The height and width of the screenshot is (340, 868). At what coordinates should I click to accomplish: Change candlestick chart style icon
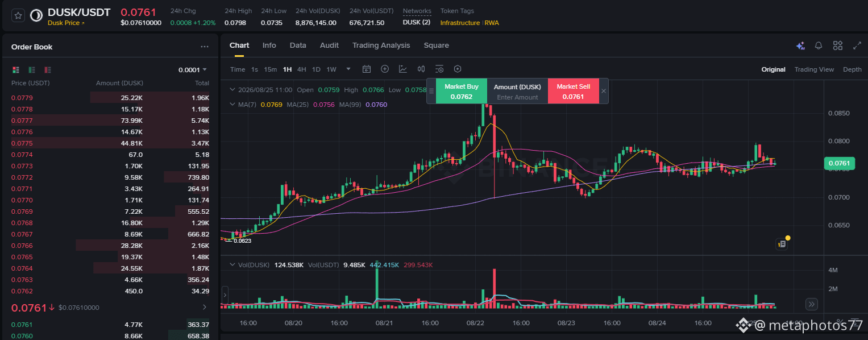coord(421,69)
